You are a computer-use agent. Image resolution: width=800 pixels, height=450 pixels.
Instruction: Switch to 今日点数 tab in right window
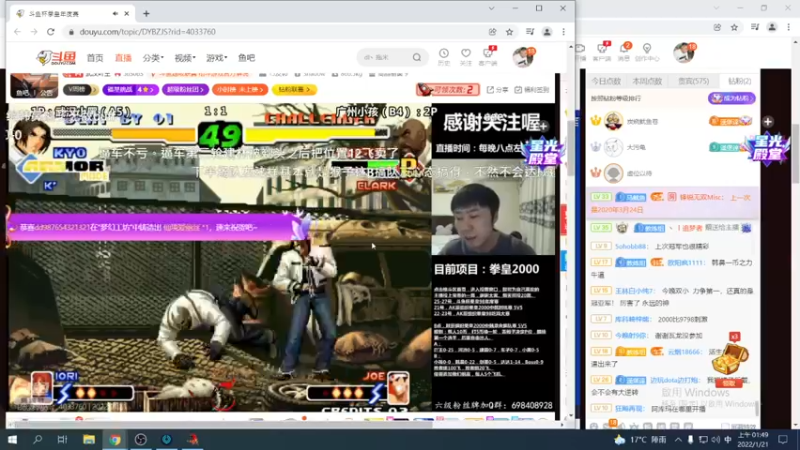pos(606,81)
